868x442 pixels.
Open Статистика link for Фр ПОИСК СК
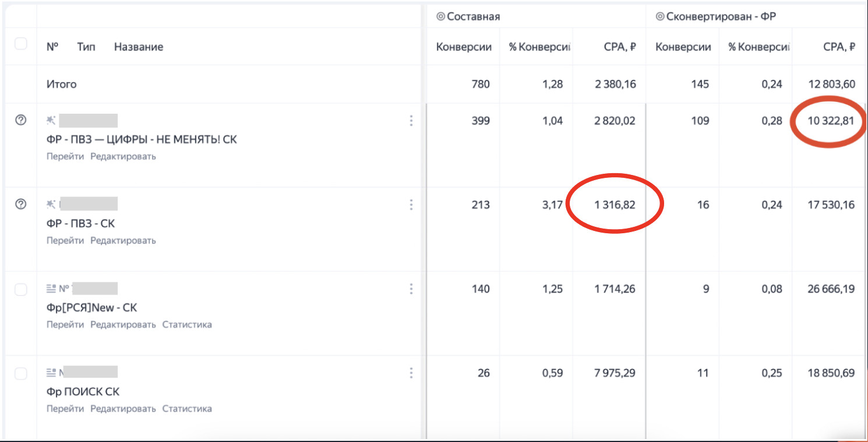tap(186, 408)
